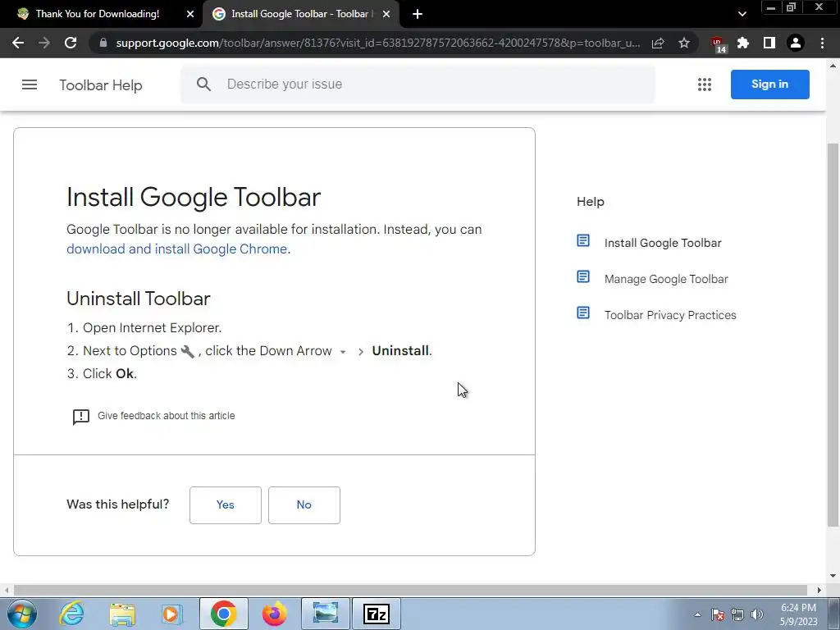The width and height of the screenshot is (840, 630).
Task: Click the Action Center flag tray icon
Action: pyautogui.click(x=718, y=615)
